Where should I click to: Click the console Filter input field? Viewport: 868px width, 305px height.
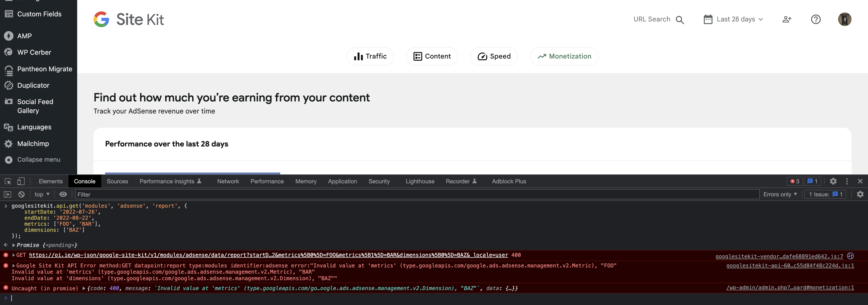pos(416,194)
